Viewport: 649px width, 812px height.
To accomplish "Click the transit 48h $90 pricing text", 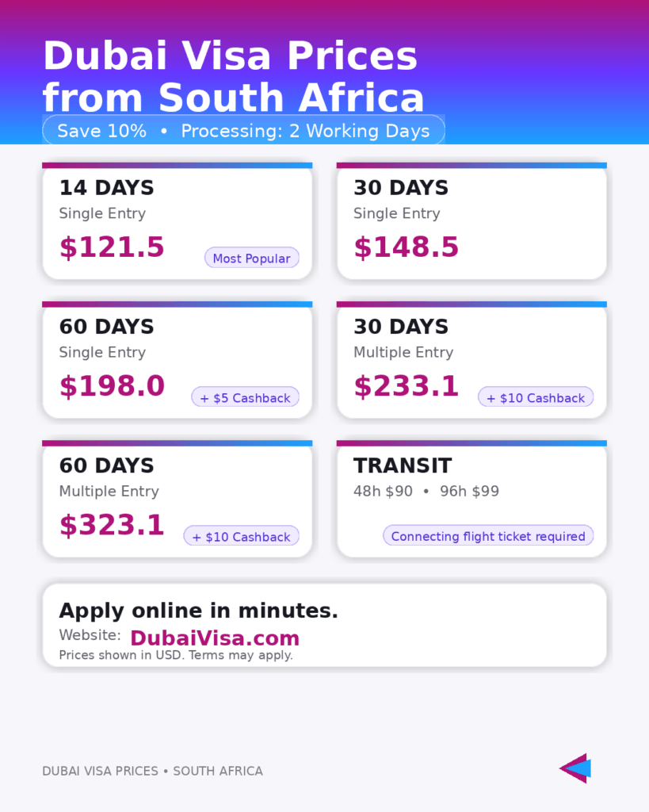I will [x=383, y=492].
